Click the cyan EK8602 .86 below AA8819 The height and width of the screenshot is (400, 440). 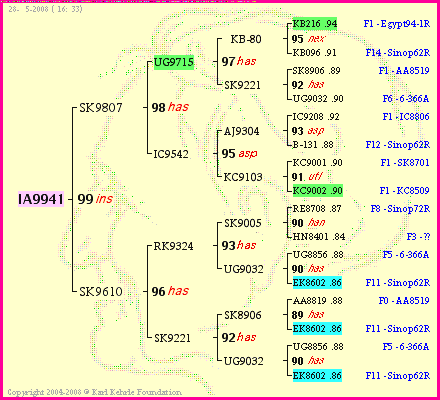[x=317, y=329]
